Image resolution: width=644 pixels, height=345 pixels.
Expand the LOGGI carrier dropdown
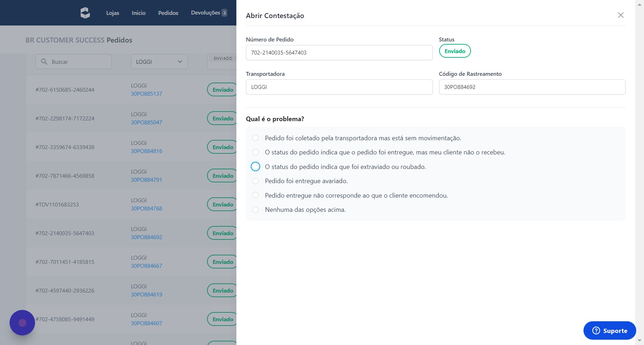click(x=159, y=62)
